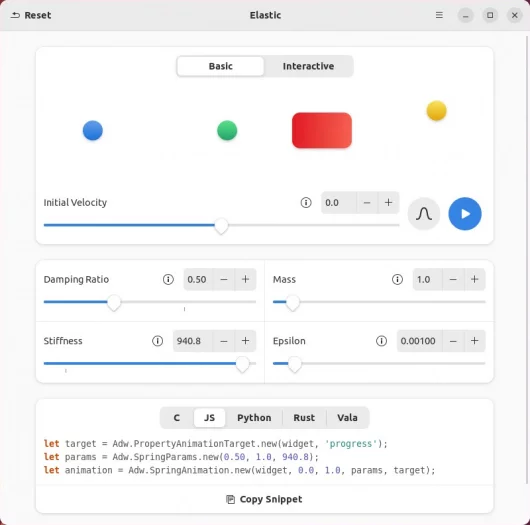Decrease Stiffness with minus button

pos(224,341)
